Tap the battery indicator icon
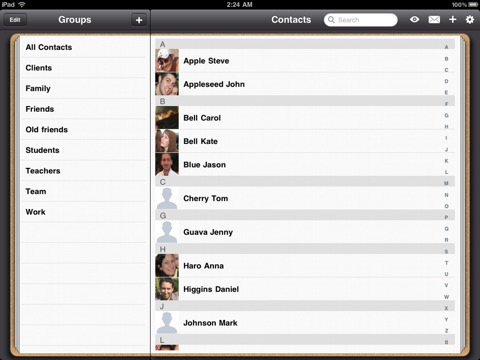This screenshot has height=360, width=480. pyautogui.click(x=473, y=4)
